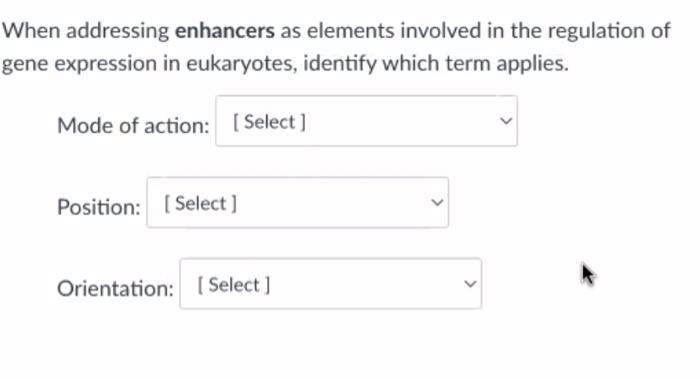The image size is (700, 378).
Task: Open the Orientation dropdown menu
Action: click(x=331, y=284)
